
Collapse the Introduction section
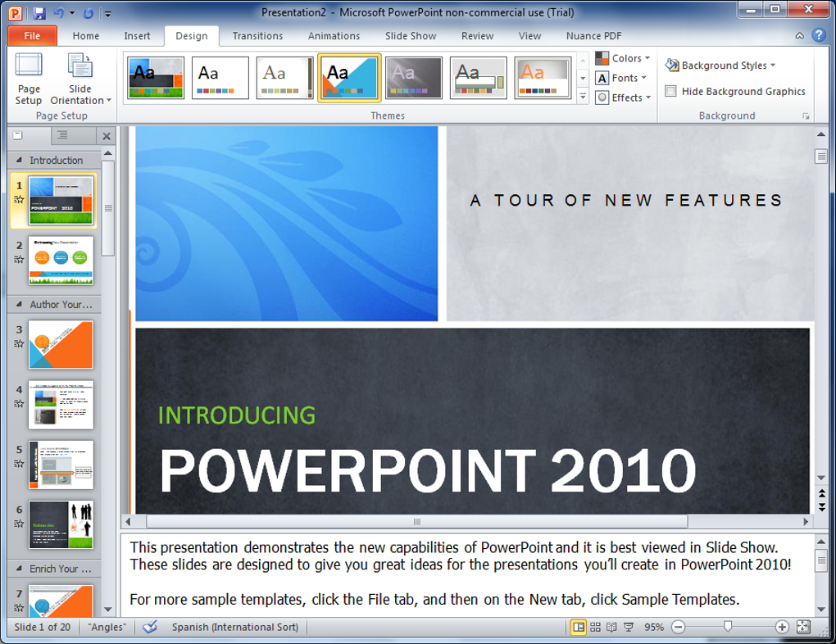[19, 160]
